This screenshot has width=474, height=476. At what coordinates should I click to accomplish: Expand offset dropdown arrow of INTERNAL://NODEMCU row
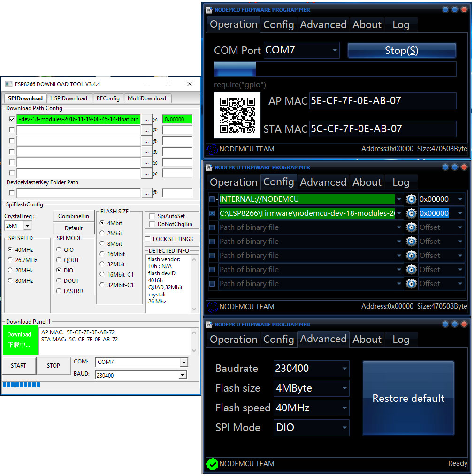pos(460,199)
